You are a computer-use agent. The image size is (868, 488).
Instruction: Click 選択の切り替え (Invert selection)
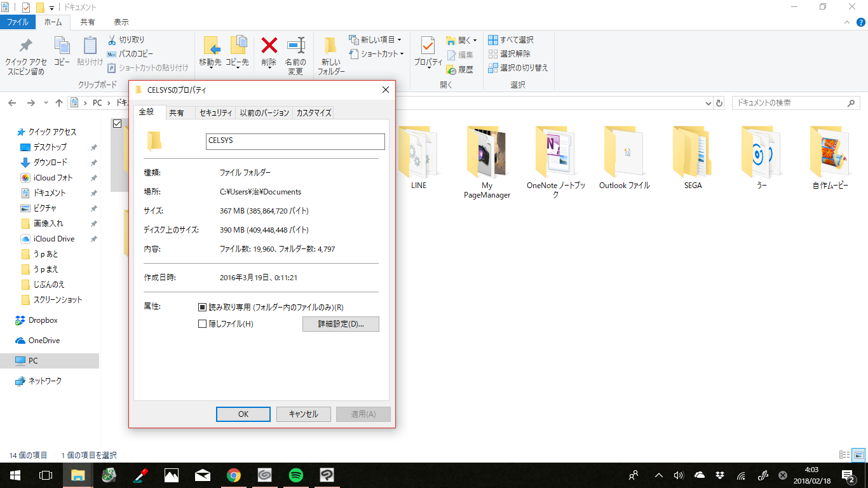[x=518, y=68]
